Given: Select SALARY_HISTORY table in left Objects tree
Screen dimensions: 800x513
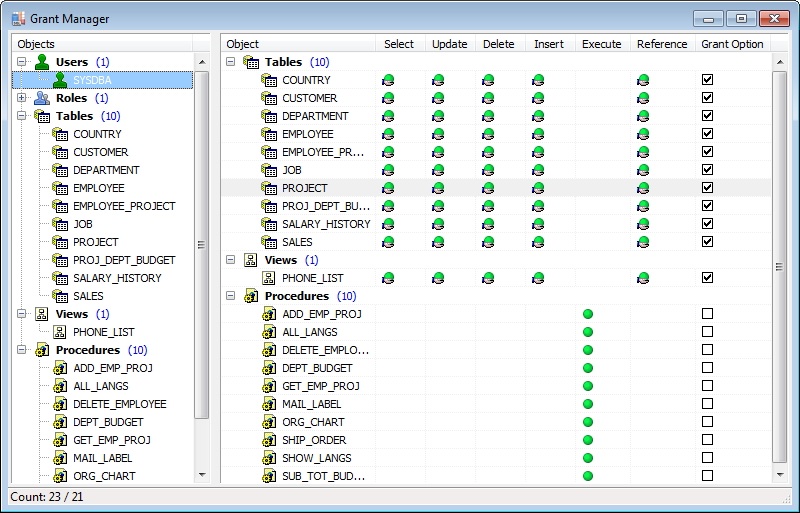Looking at the screenshot, I should click(116, 278).
